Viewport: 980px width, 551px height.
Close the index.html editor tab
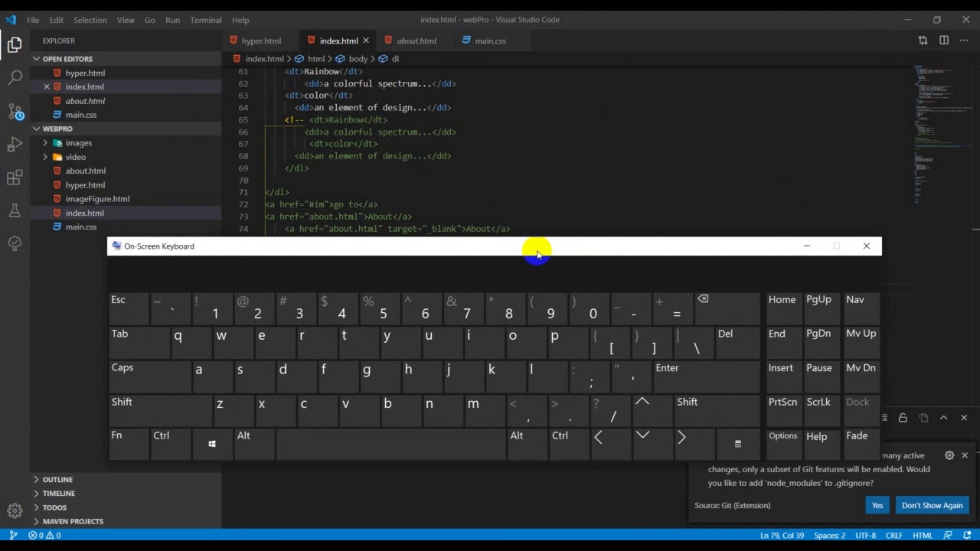coord(366,41)
